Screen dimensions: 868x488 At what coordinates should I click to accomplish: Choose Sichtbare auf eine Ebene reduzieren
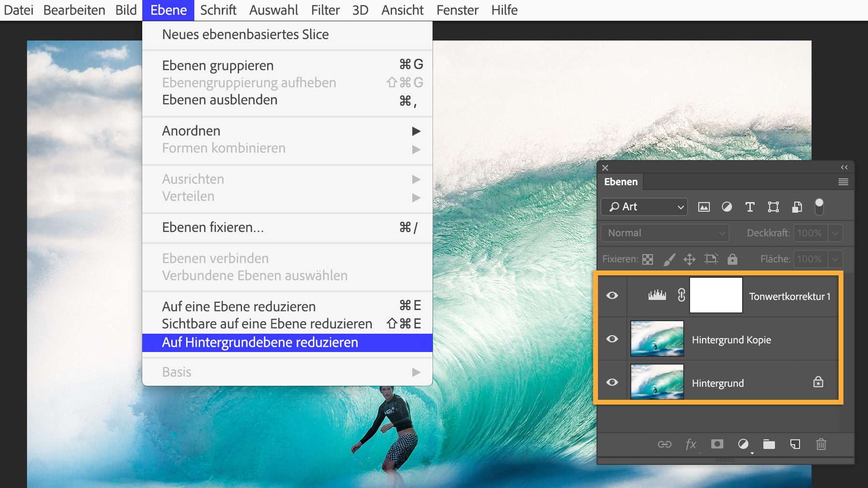(287, 324)
